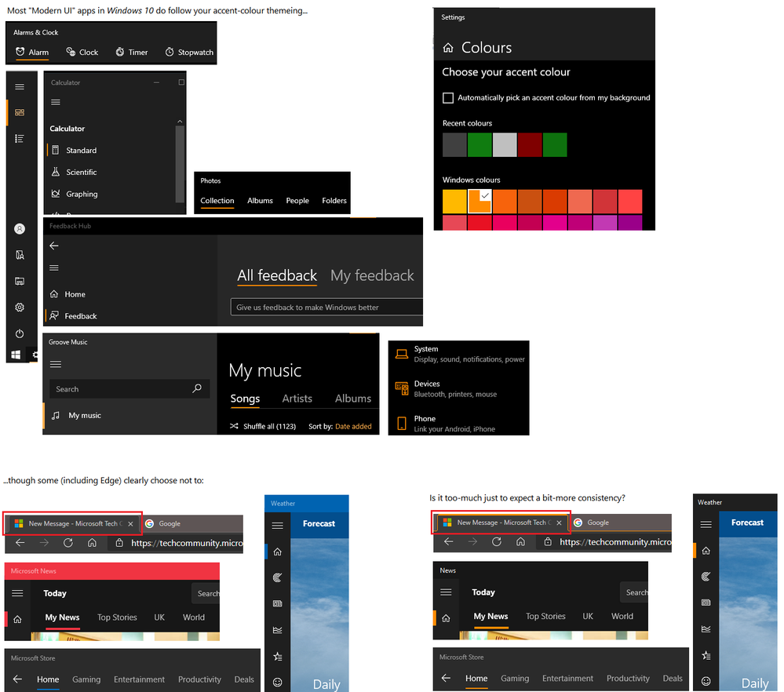Click the 'Give us feedback' search field
Screen dimensions: 784x692
[x=326, y=307]
